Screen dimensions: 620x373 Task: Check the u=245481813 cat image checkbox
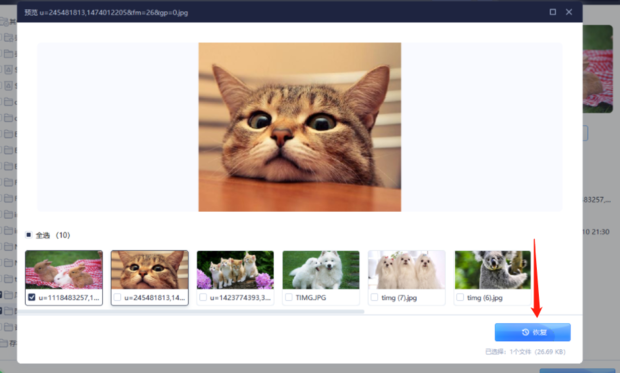pyautogui.click(x=117, y=297)
